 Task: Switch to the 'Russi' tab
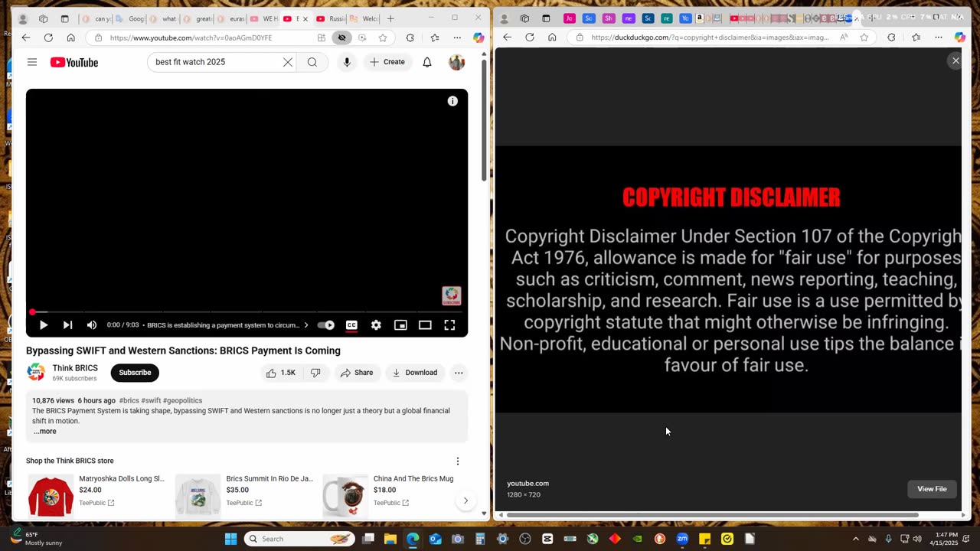331,18
